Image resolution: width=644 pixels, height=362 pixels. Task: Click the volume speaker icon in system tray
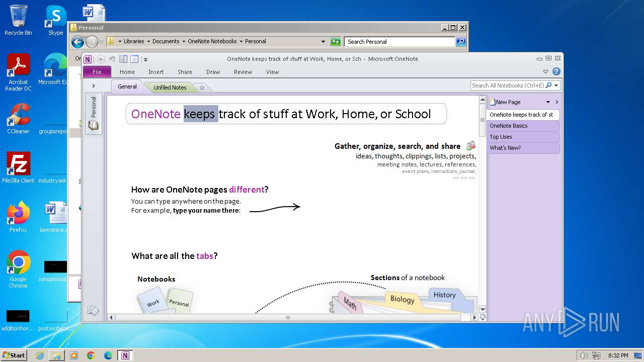click(x=584, y=355)
